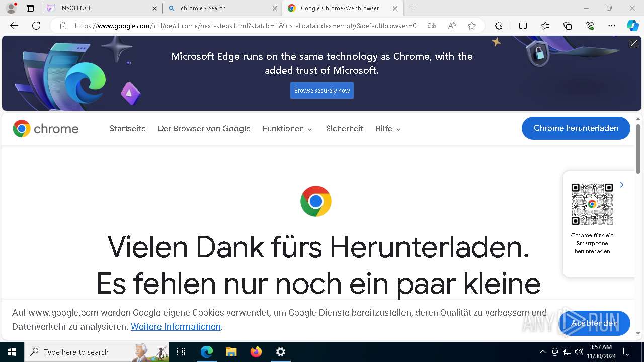Viewport: 644px width, 362px height.
Task: Click Browse securely now button
Action: pos(322,90)
